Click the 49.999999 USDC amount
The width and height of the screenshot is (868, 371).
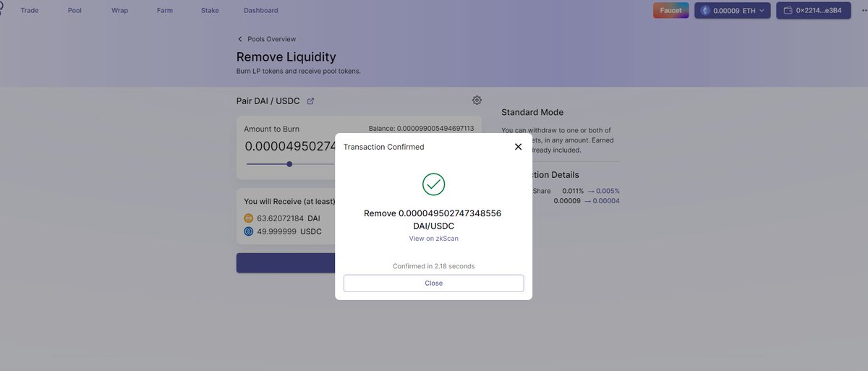click(x=289, y=231)
